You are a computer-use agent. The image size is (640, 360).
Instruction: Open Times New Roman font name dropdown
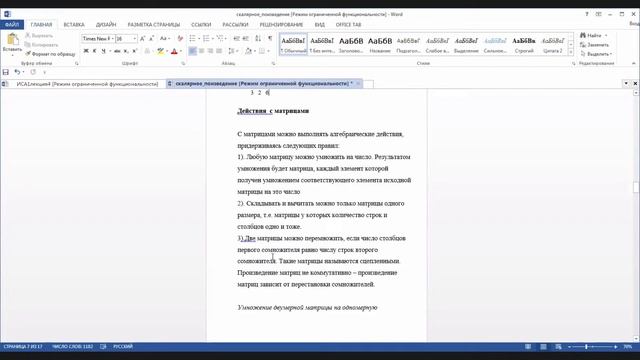pyautogui.click(x=113, y=39)
